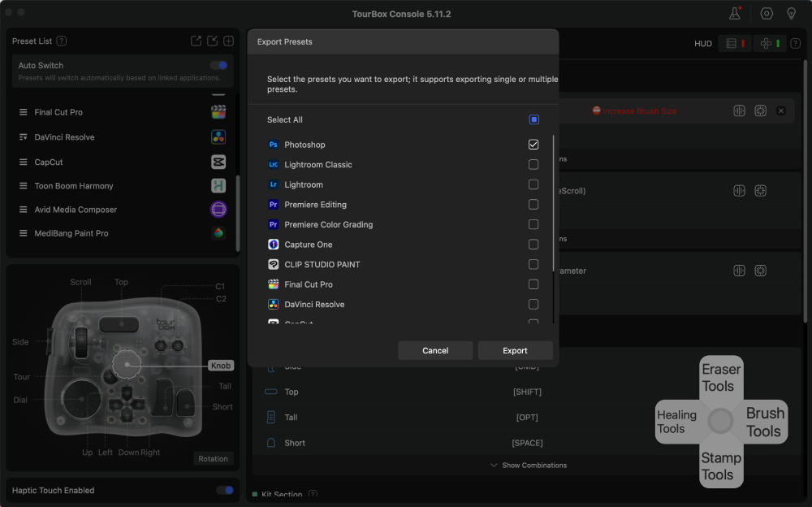Click the export dialog list scrollbar
Screen dimensions: 812x507
point(553,202)
